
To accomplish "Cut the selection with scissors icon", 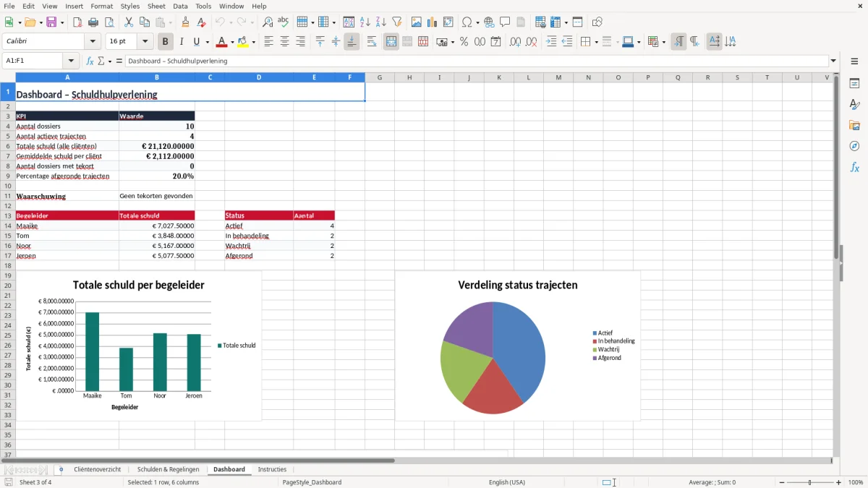I will coord(128,22).
